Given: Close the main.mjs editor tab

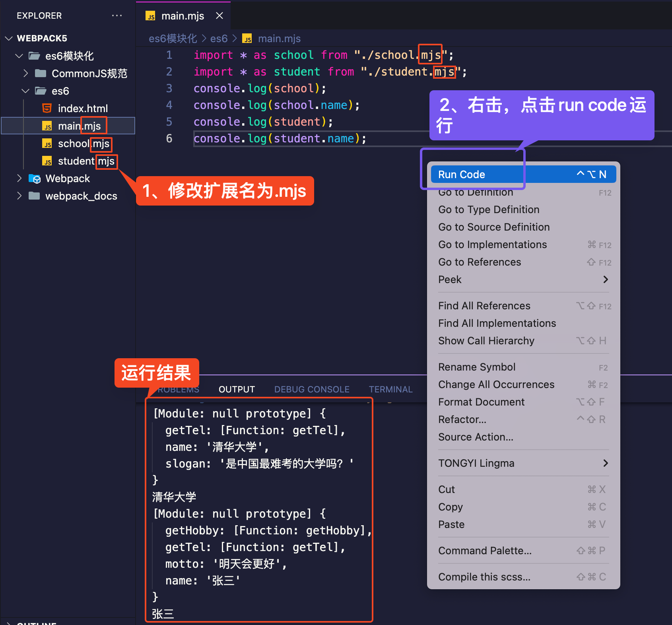Looking at the screenshot, I should 219,16.
